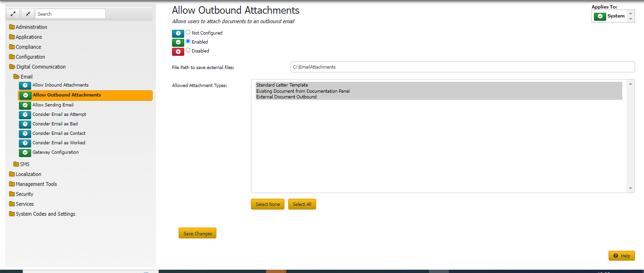644x273 pixels.
Task: Click the question-mark icon on Consider Email as Bad
Action: click(x=25, y=124)
